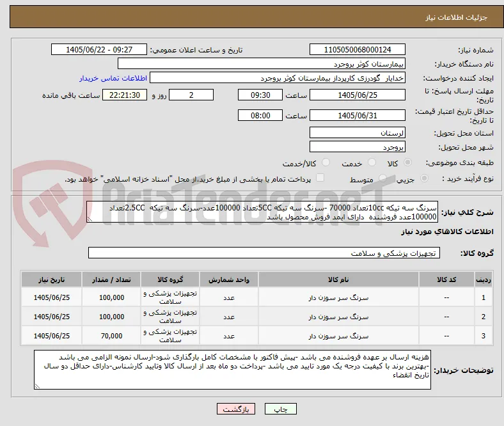Image resolution: width=504 pixels, height=426 pixels.
Task: Click the شماره نیاز field 1105050068000124
Action: [x=357, y=49]
